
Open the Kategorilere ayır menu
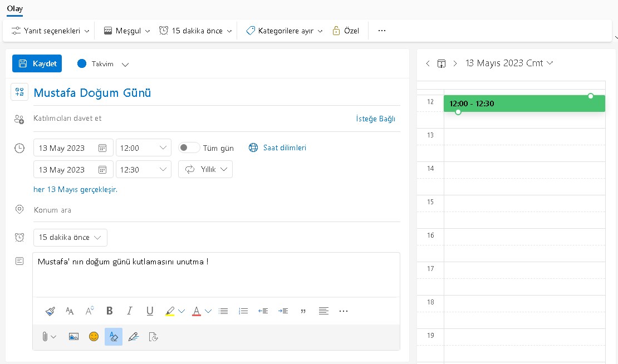[x=284, y=31]
